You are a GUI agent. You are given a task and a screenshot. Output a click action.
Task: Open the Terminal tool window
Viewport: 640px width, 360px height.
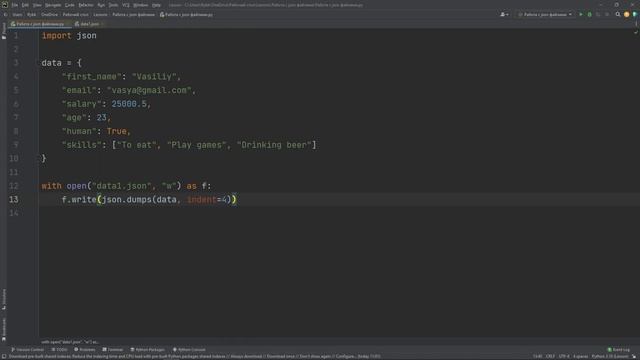click(113, 350)
